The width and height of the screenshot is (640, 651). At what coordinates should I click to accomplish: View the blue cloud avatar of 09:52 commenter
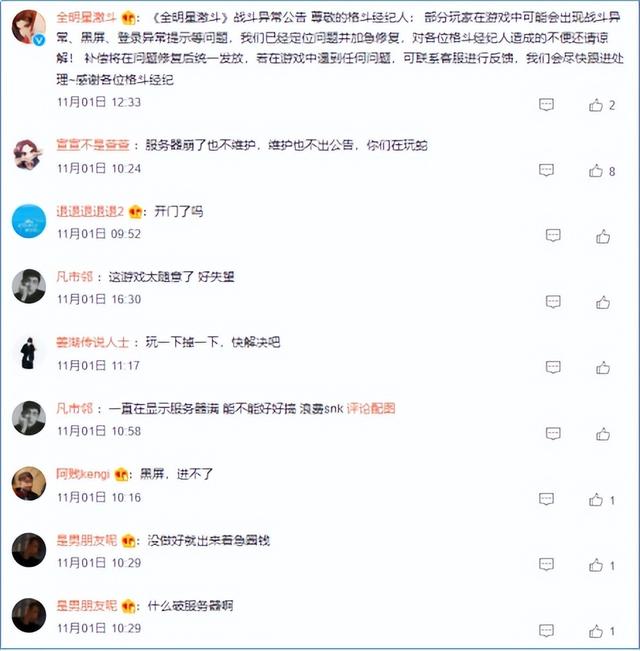coord(29,220)
